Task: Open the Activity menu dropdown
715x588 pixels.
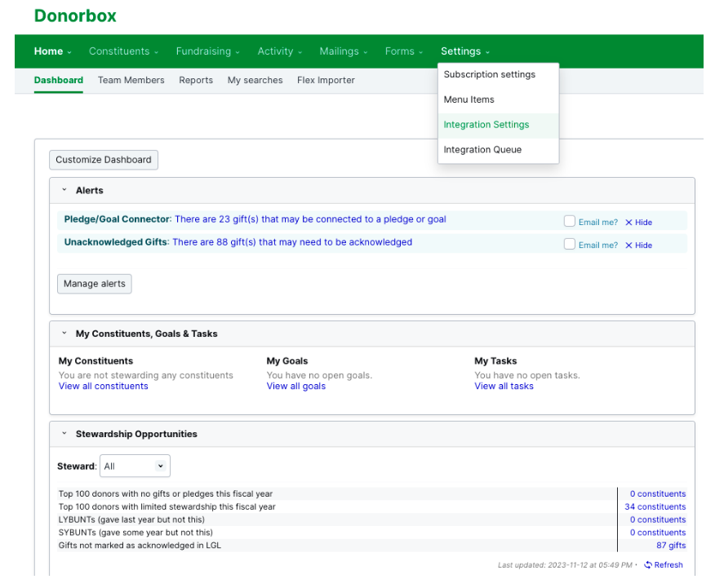Action: pos(279,51)
